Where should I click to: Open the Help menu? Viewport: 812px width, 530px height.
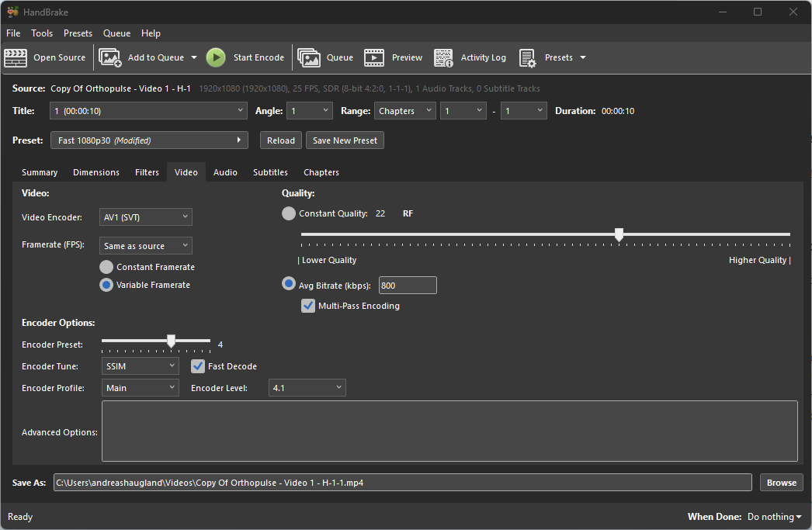(151, 33)
